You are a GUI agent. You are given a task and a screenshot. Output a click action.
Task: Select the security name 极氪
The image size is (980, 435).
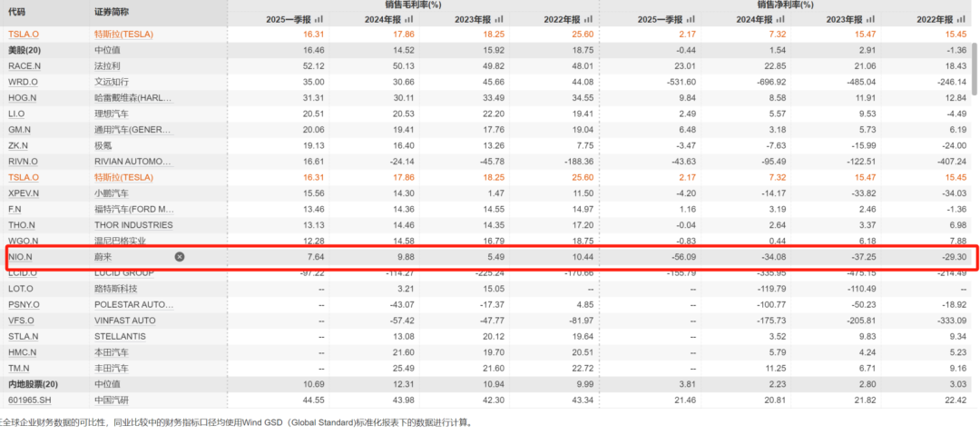pos(103,145)
